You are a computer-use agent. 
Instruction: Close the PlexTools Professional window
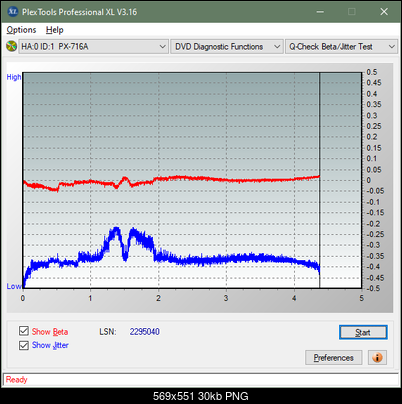(384, 12)
